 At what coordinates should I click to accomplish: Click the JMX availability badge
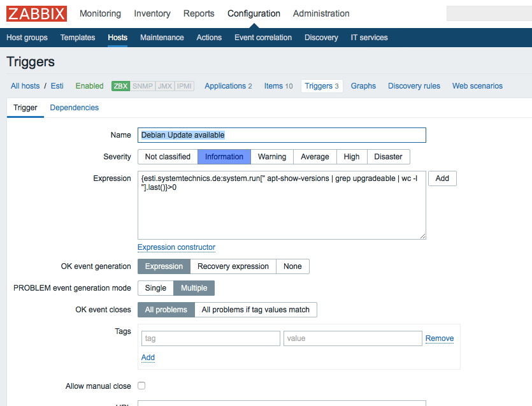tap(165, 86)
